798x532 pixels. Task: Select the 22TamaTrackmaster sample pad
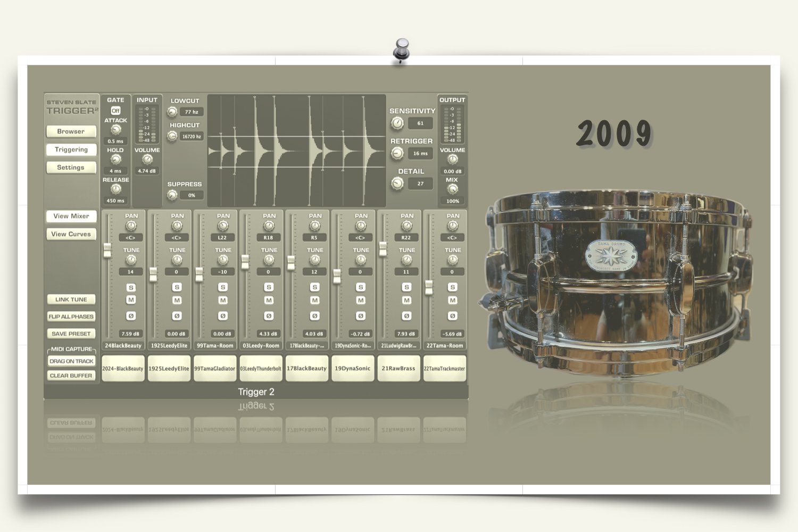[445, 369]
